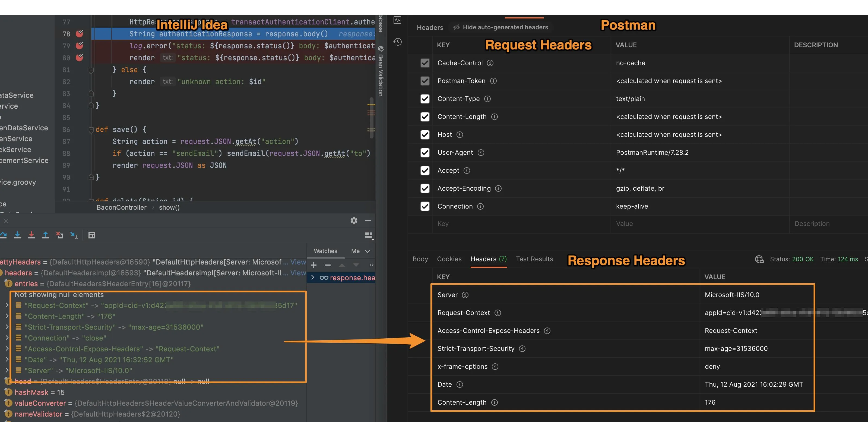Switch to the response Body tab
The image size is (868, 422).
tap(420, 259)
